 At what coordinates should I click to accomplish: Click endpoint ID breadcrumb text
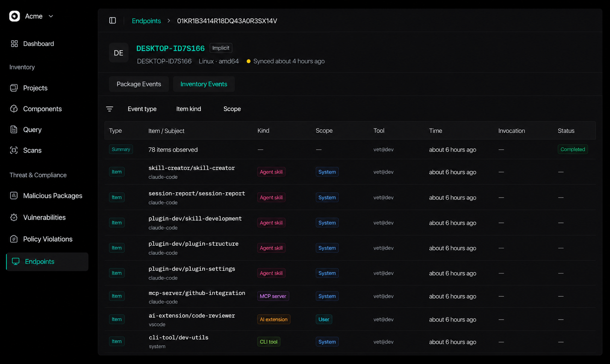pyautogui.click(x=227, y=21)
